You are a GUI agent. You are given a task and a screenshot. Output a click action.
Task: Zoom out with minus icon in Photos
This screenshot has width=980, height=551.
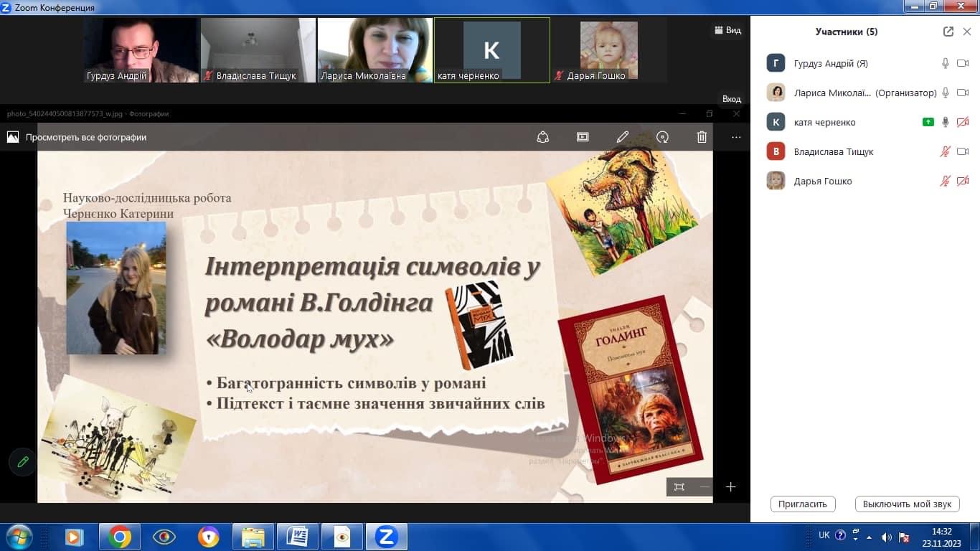pyautogui.click(x=705, y=487)
